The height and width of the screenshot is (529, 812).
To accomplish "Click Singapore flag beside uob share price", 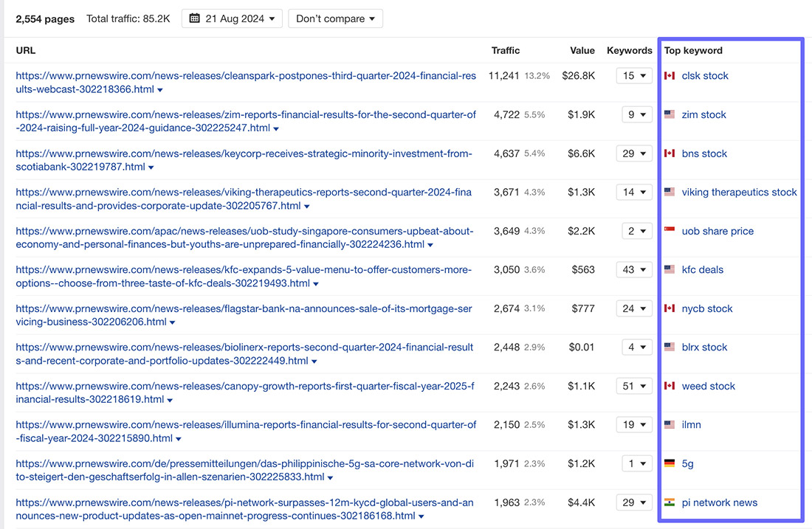I will [670, 230].
